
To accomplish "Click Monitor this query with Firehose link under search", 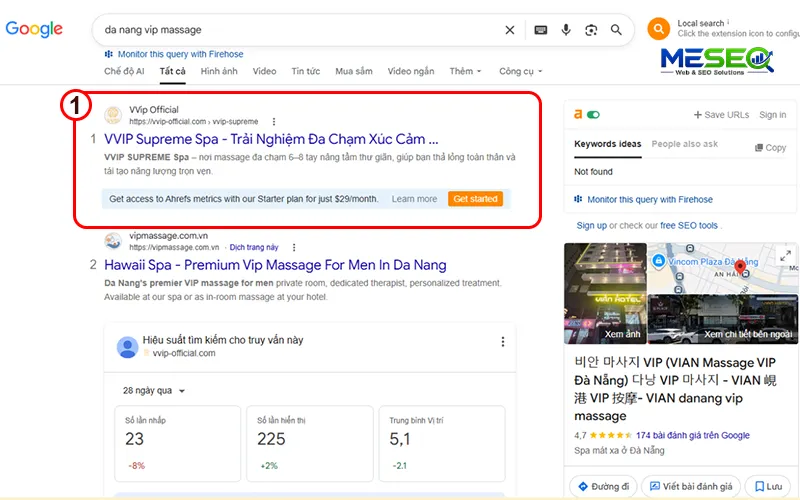I will point(180,54).
